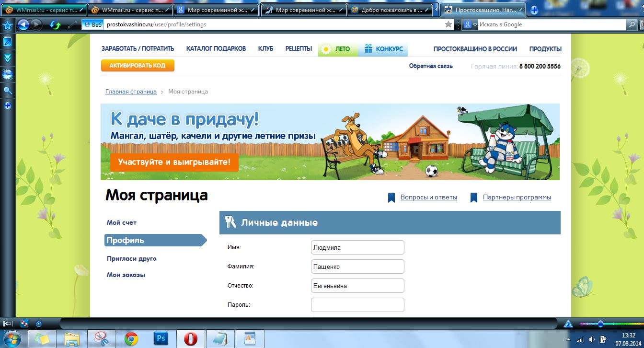Open the history clock icon in the sidebar
This screenshot has height=348, width=644.
[x=8, y=74]
